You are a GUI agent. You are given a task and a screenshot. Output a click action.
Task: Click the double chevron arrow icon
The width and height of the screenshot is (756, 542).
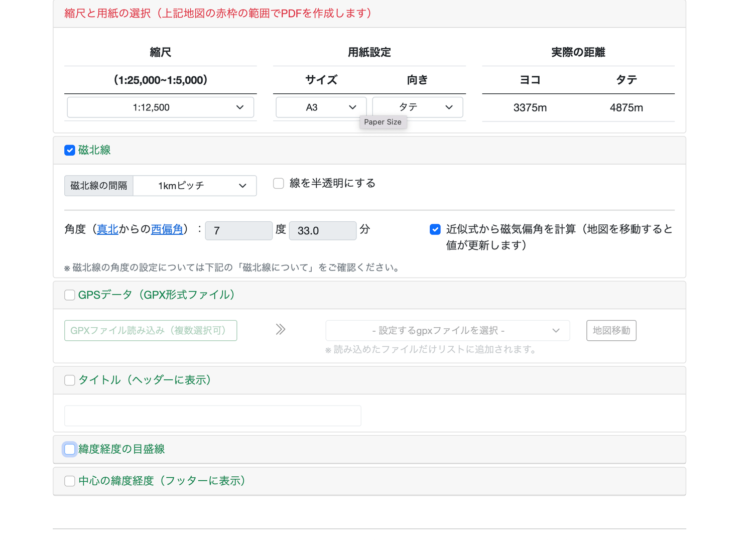click(281, 330)
